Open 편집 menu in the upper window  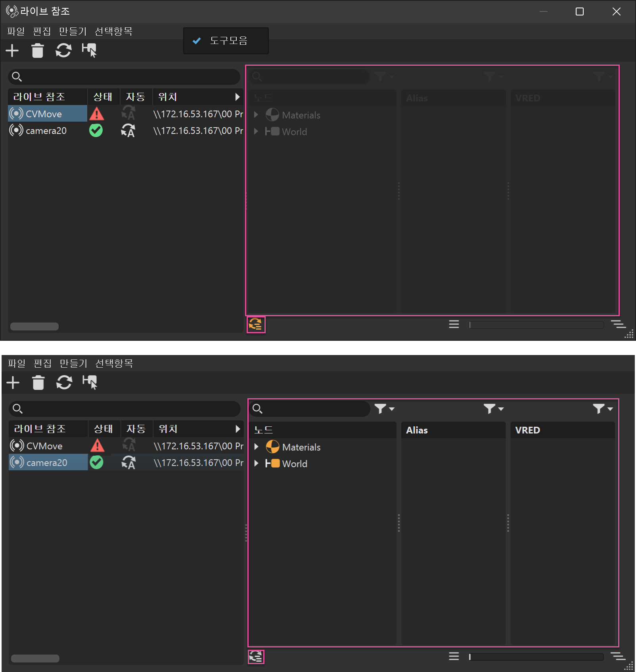(42, 31)
